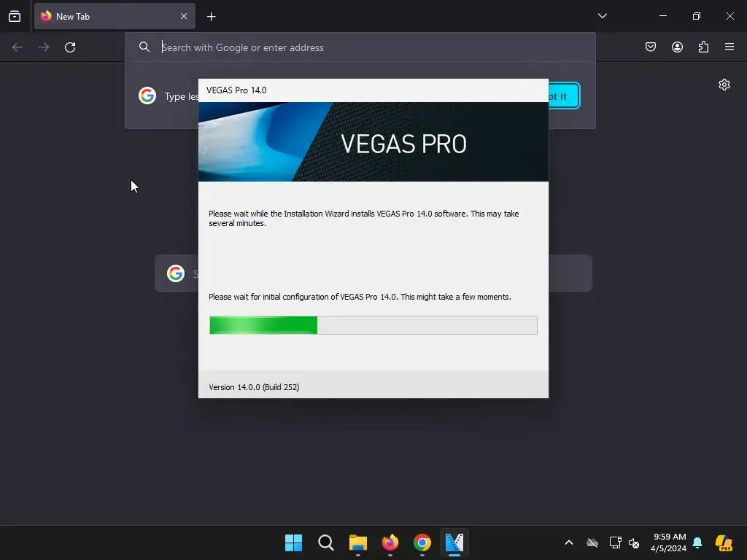
Task: Open a new tab with the plus button
Action: (211, 17)
